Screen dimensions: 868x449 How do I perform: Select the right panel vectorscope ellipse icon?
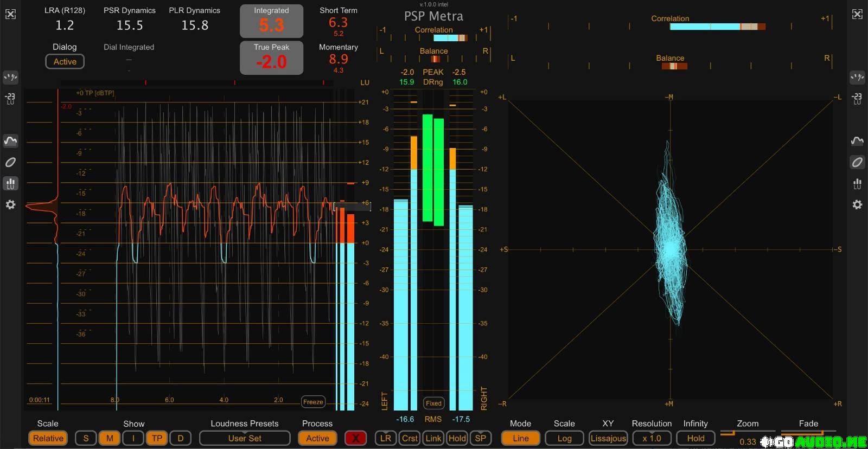857,162
